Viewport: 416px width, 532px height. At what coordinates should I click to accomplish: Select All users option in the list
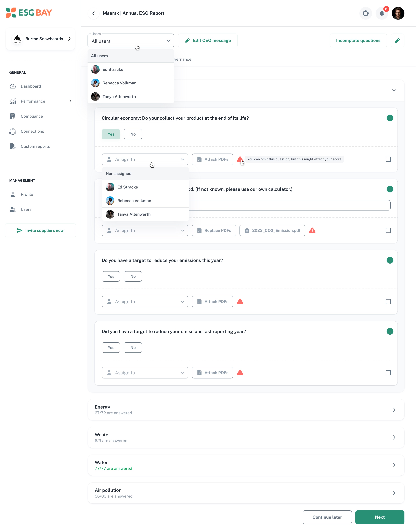pyautogui.click(x=131, y=56)
